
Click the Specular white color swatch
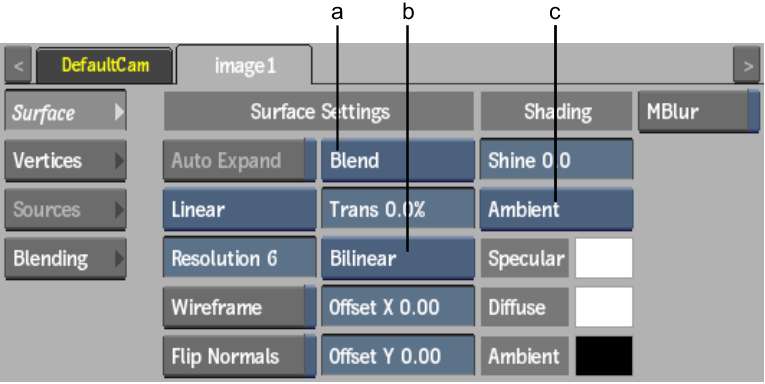click(604, 258)
